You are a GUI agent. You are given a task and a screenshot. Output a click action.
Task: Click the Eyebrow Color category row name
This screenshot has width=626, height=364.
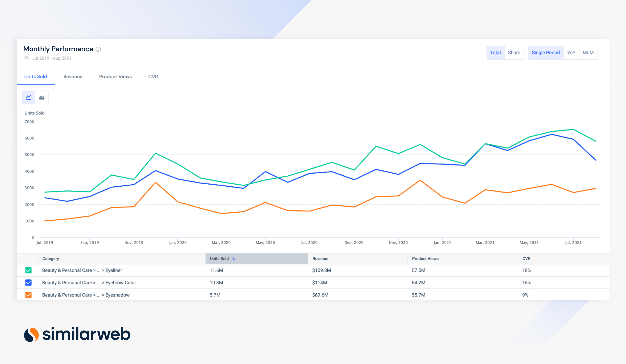(89, 283)
